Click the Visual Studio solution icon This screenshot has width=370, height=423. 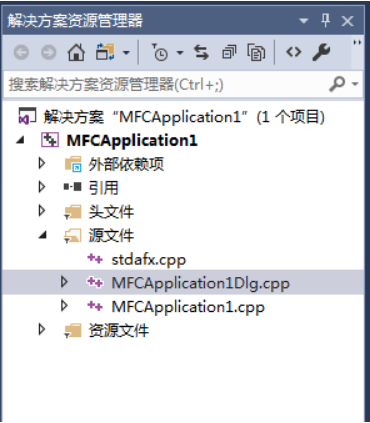[27, 116]
